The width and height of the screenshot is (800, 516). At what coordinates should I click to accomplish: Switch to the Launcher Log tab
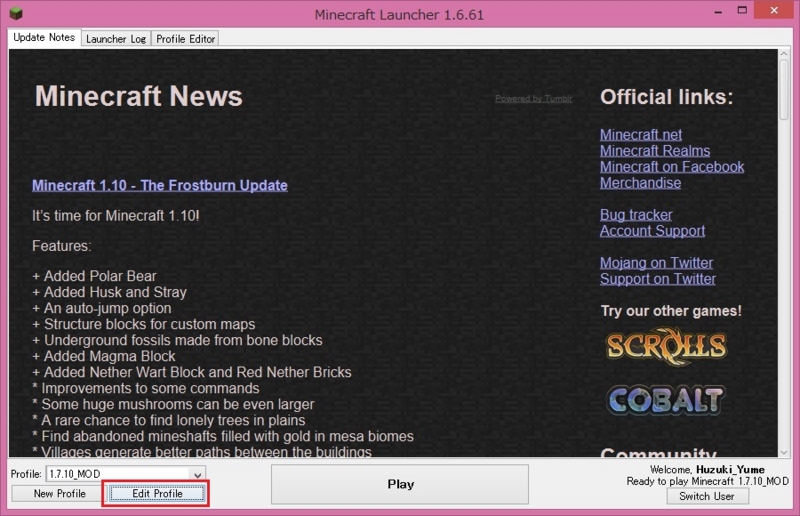click(x=116, y=39)
